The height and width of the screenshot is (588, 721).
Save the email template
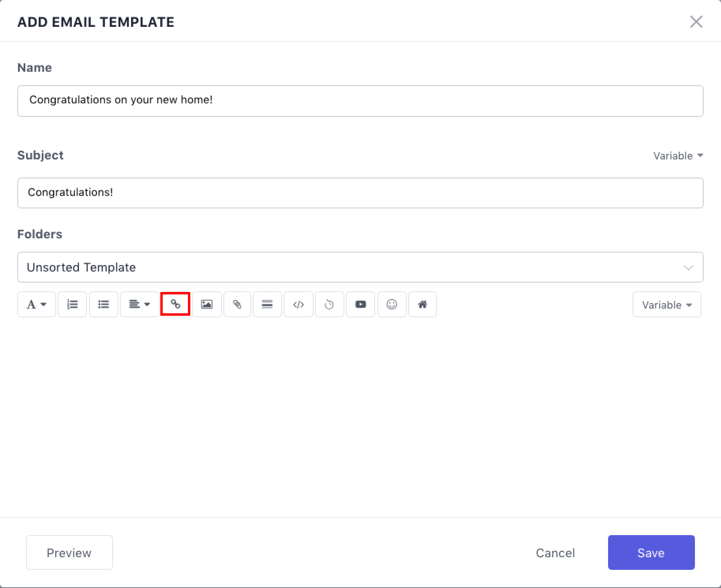(651, 552)
